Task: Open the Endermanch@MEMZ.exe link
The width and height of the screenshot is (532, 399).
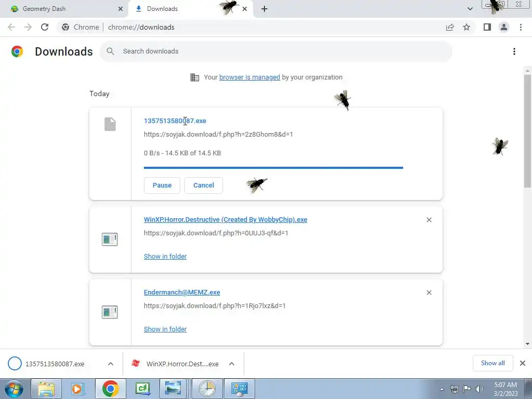Action: point(182,292)
